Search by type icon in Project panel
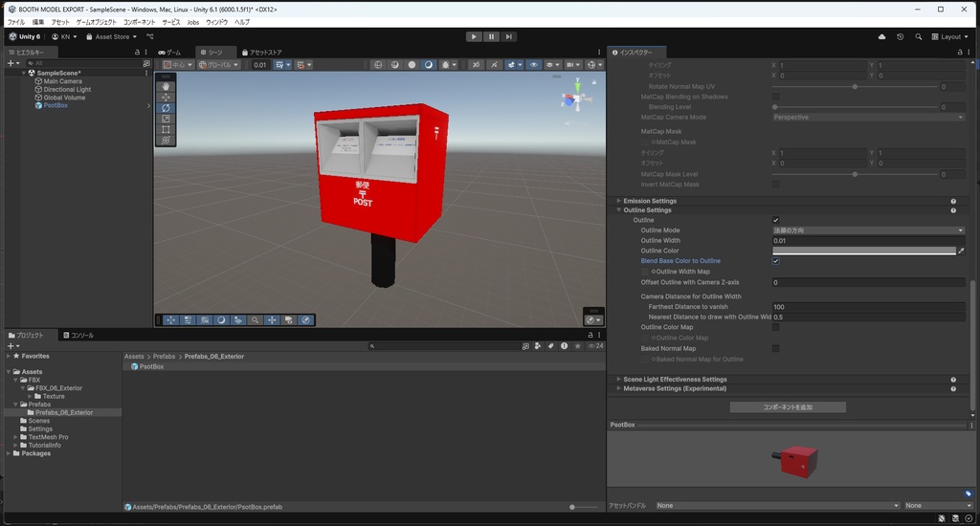 pos(538,345)
